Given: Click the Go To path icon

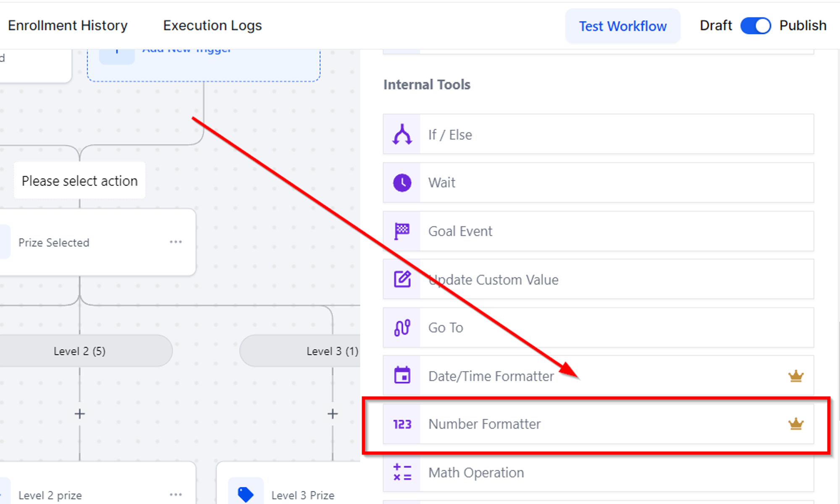Looking at the screenshot, I should click(x=402, y=327).
